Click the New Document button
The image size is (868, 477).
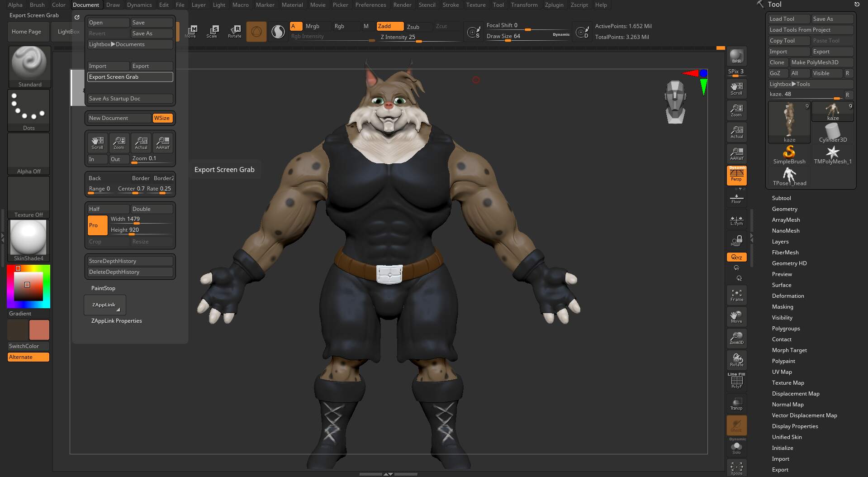tap(119, 118)
